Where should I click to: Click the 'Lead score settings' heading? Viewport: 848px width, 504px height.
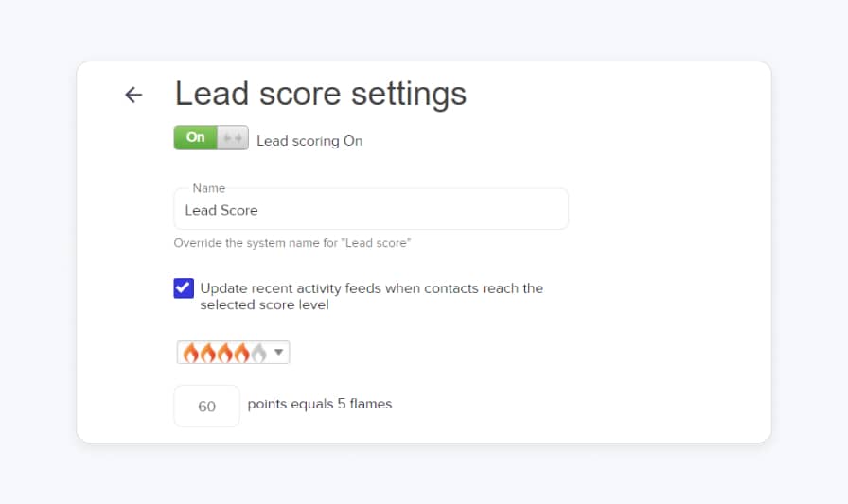[320, 95]
